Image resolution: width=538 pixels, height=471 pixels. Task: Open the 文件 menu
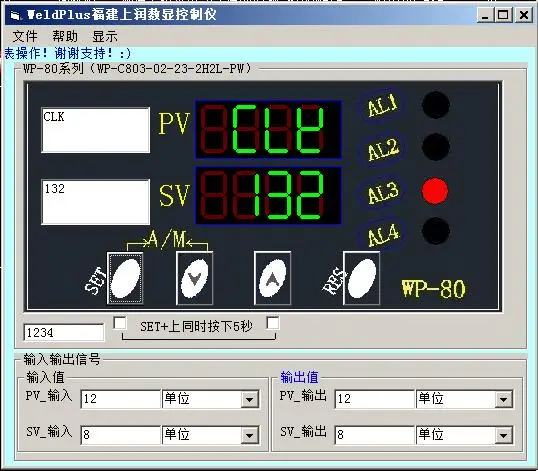(25, 36)
